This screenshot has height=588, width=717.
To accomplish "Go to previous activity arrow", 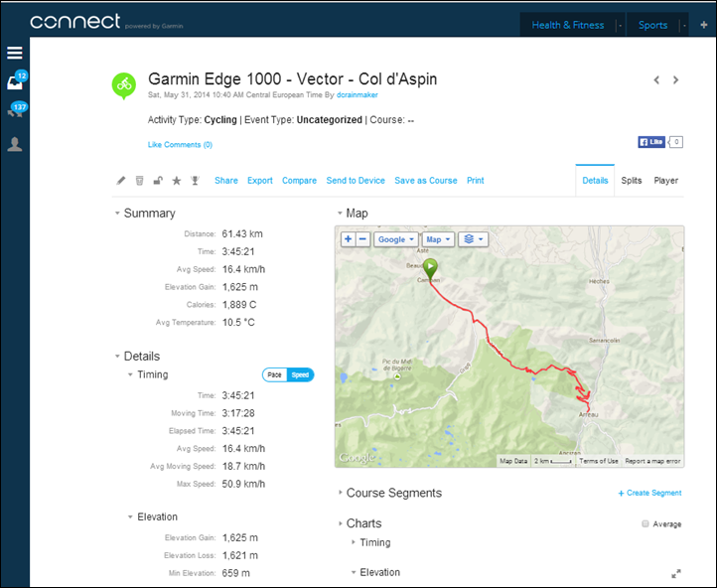I will click(656, 80).
